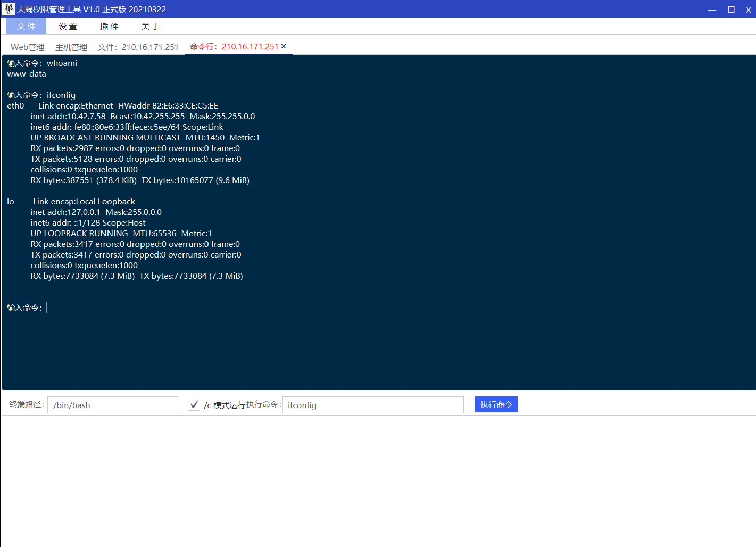The height and width of the screenshot is (547, 756).
Task: Click the 执行命令 field containing ifconfig
Action: (372, 404)
